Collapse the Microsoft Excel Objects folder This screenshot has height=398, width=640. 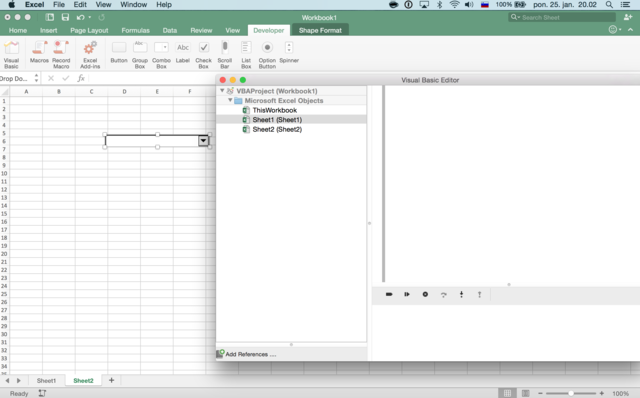point(230,100)
